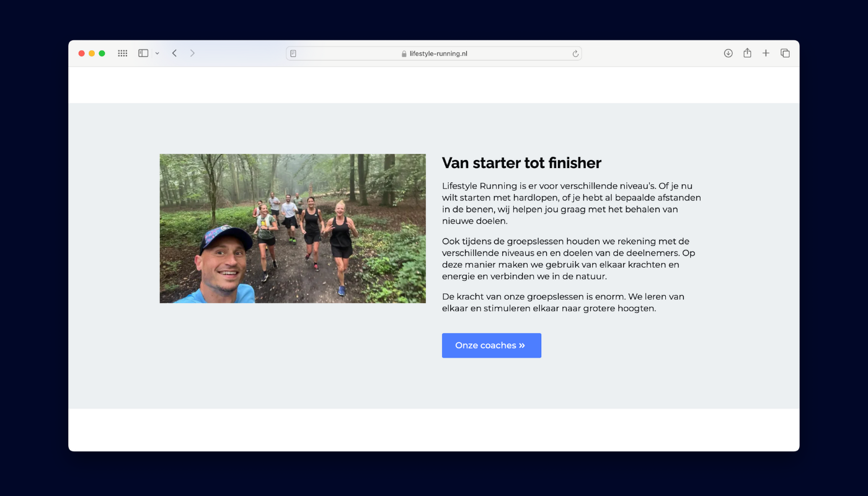Screen dimensions: 868x496
Task: Open the Safari start page grid icon
Action: (123, 53)
